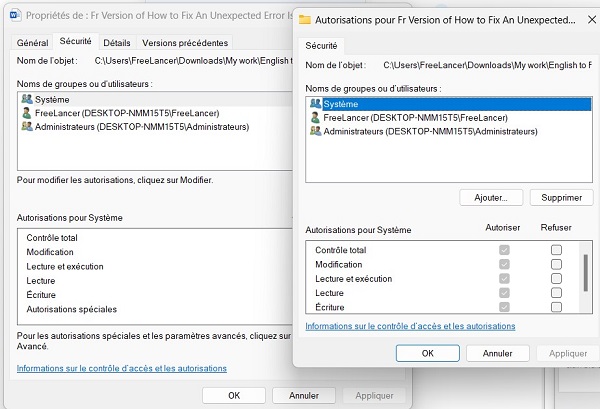Click FreeLancer user icon in Properties window list

pos(26,113)
